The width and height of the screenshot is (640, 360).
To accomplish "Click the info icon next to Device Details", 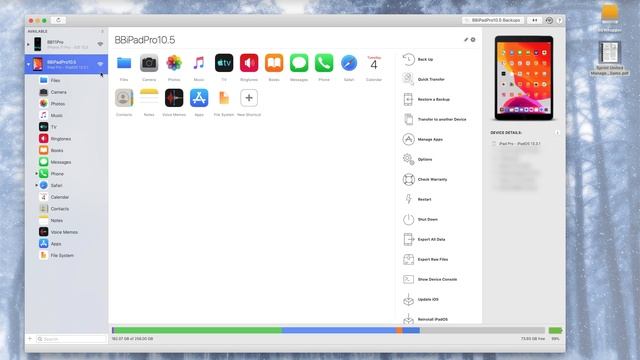I will (557, 133).
